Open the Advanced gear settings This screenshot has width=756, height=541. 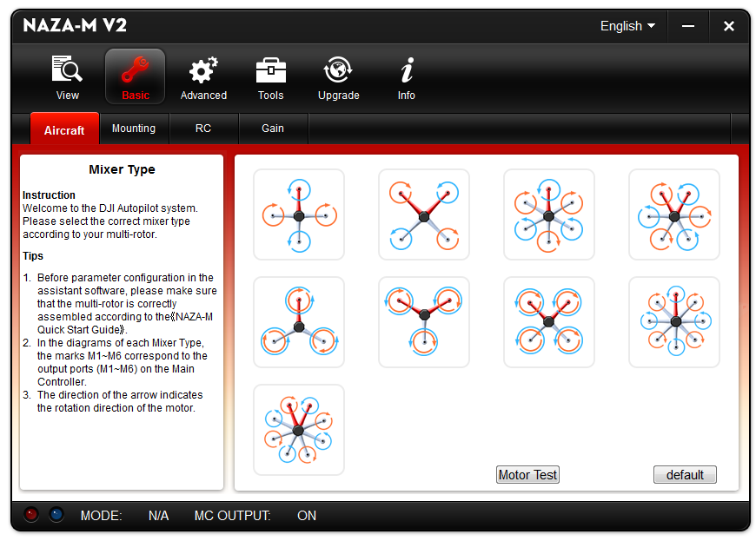(x=203, y=77)
